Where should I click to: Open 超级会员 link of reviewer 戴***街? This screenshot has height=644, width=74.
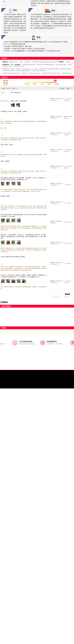click(67, 118)
